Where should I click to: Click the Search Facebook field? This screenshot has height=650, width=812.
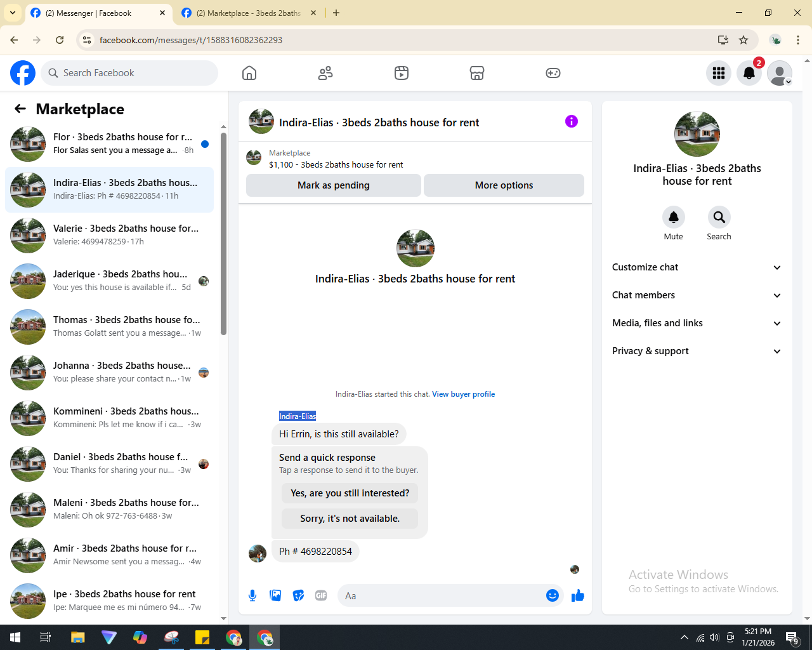129,73
